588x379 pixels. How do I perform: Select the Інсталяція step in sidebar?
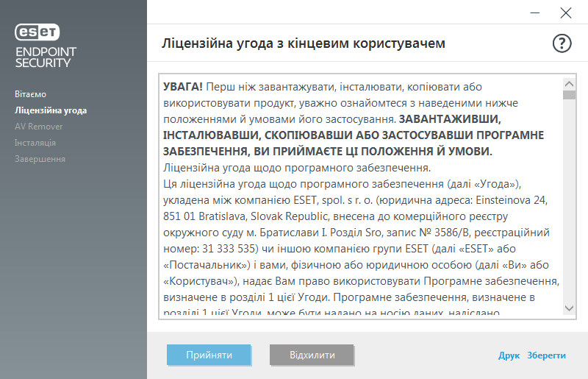tap(35, 143)
